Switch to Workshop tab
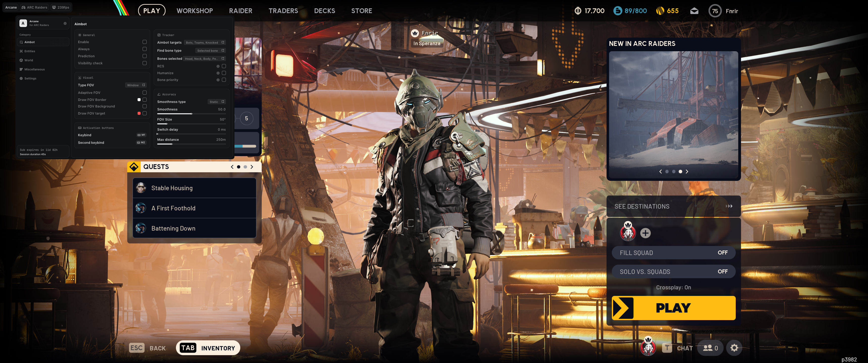 click(x=195, y=11)
